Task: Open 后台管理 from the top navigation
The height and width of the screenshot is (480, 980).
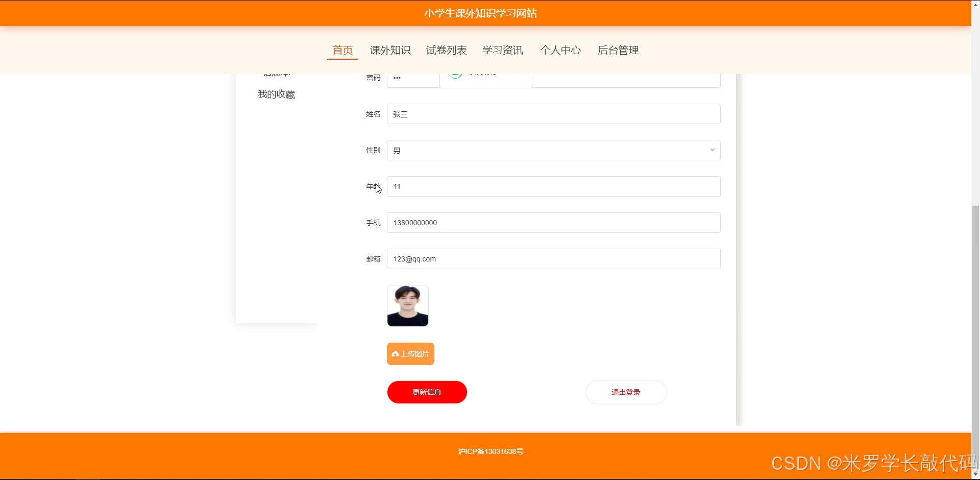Action: 618,50
